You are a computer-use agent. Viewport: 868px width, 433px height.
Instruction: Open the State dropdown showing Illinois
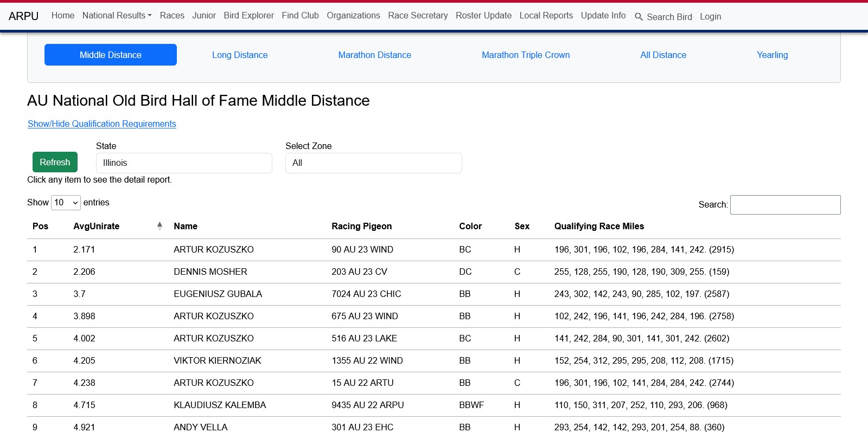184,163
